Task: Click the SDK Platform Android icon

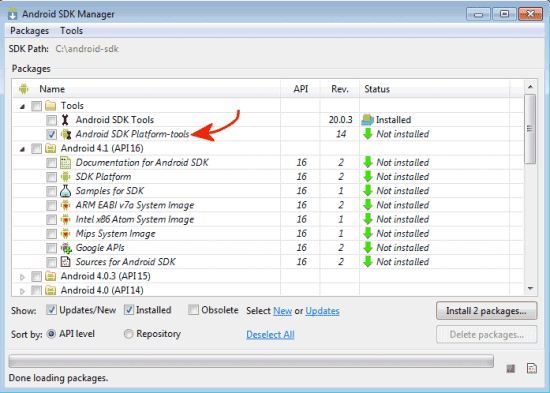Action: click(x=65, y=177)
